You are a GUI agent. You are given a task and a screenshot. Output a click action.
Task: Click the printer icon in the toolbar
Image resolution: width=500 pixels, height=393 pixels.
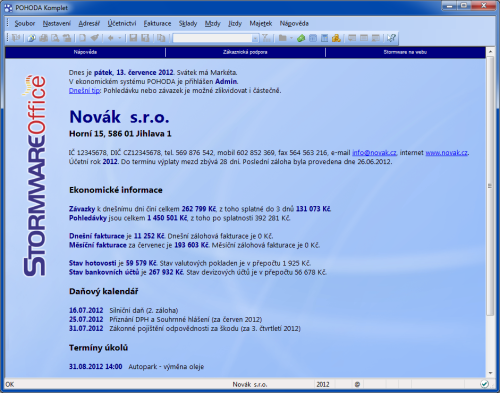(43, 38)
